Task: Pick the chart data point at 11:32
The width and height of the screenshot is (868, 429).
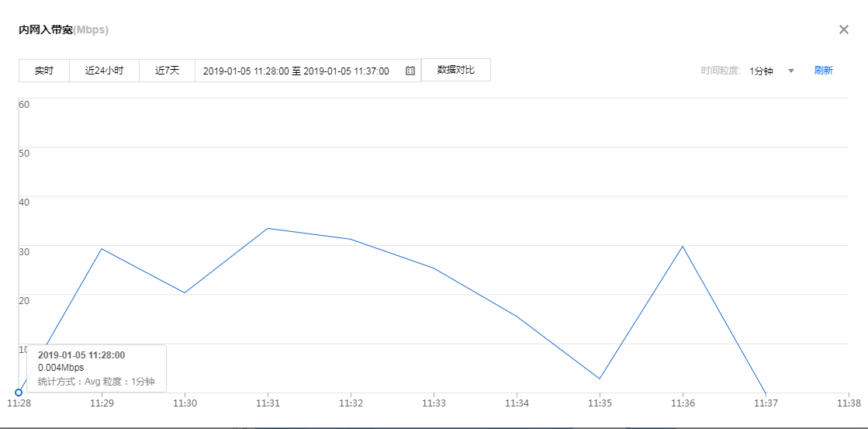Action: pos(351,239)
